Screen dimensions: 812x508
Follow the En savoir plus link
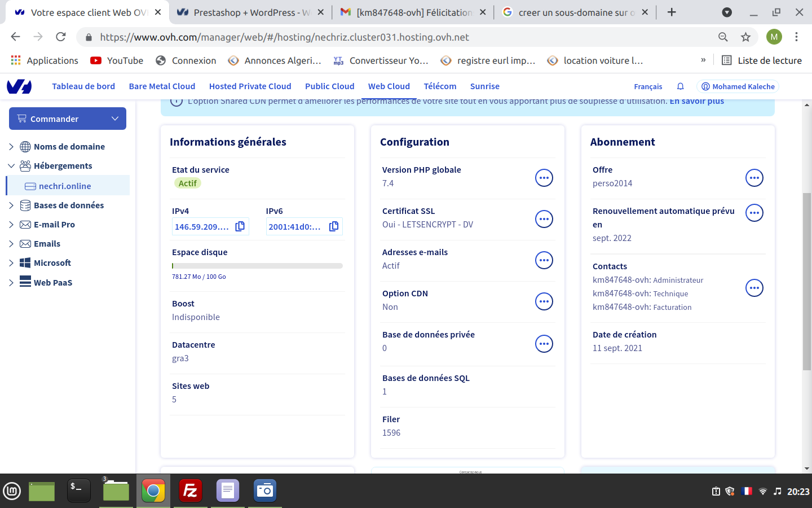click(697, 102)
